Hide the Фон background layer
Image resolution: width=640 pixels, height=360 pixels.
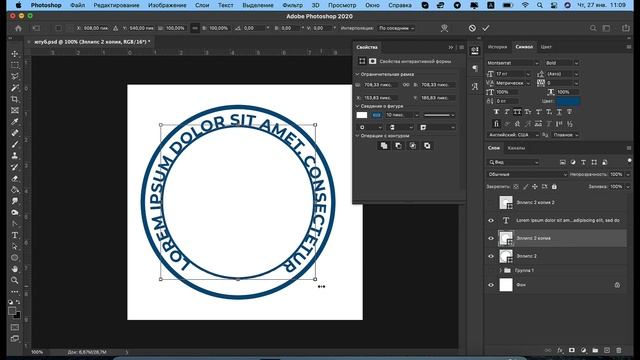[x=491, y=285]
